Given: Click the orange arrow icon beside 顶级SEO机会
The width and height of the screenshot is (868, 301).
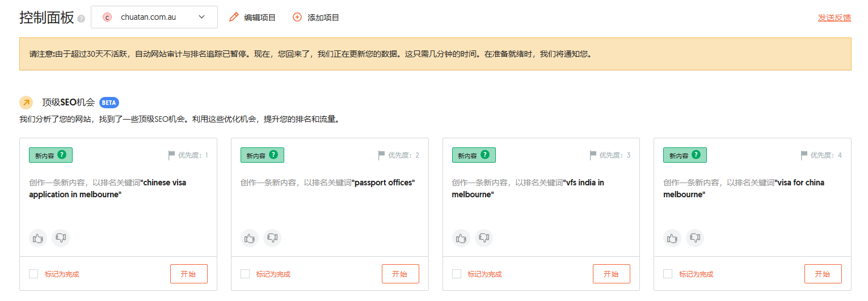Looking at the screenshot, I should coord(26,103).
